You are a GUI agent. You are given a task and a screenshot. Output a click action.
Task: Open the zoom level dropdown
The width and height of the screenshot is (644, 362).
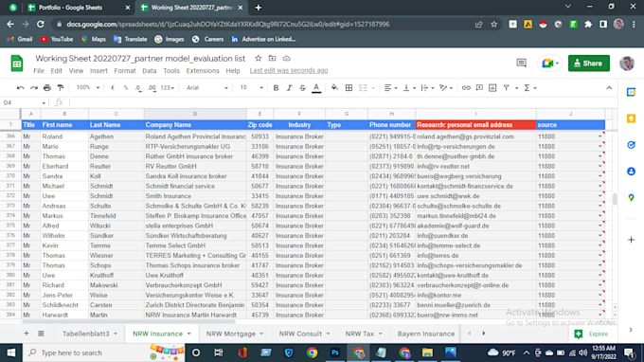click(88, 88)
